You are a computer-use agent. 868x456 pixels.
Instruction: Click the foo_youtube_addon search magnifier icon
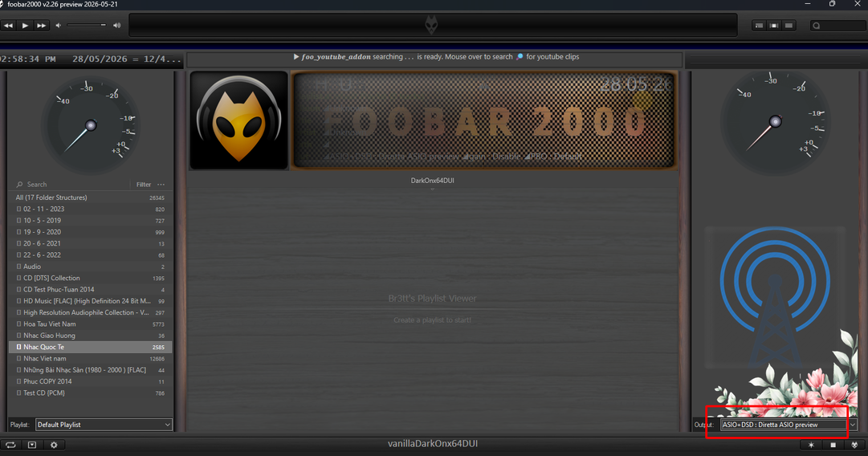point(520,57)
